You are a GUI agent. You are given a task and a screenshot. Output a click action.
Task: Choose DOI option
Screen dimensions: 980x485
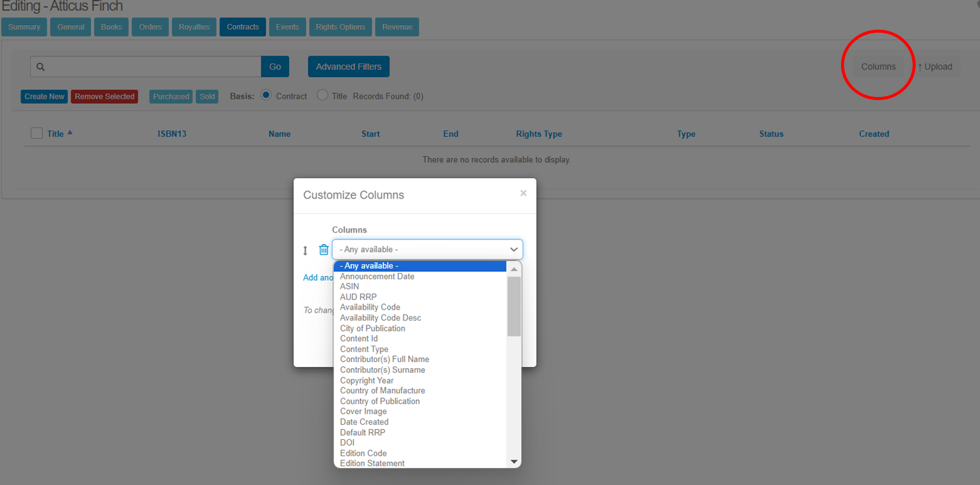click(420, 443)
